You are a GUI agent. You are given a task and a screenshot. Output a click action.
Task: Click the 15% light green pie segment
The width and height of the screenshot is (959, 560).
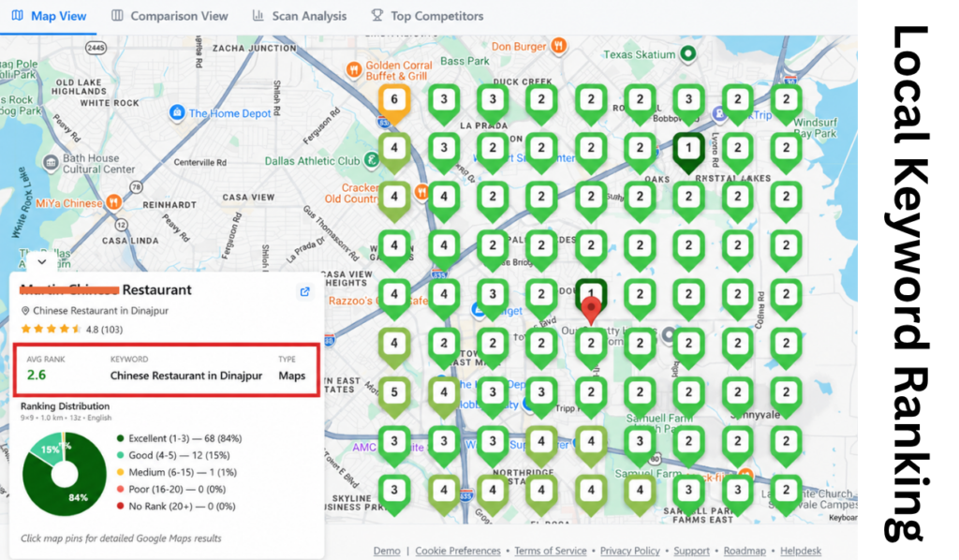coord(49,449)
